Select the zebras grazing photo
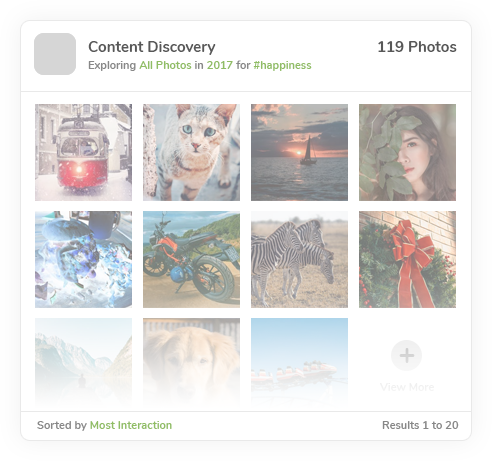492x461 pixels. tap(299, 259)
